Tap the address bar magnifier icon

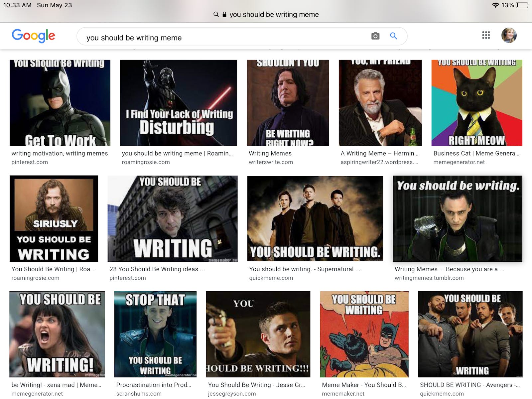click(216, 14)
